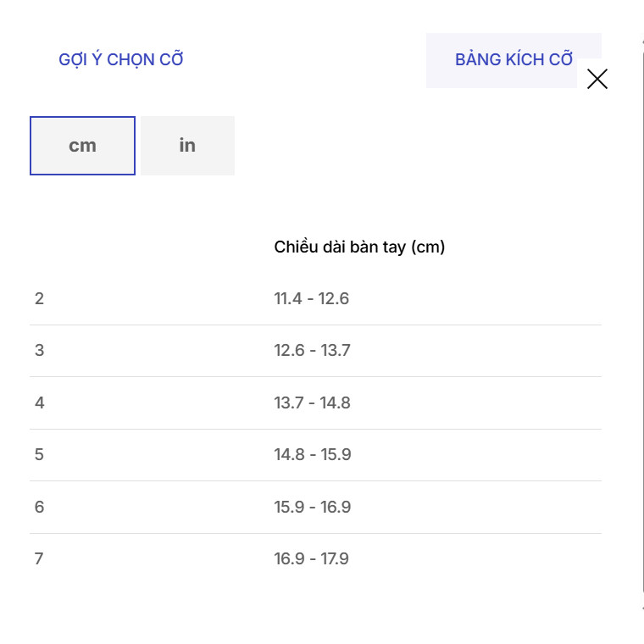Open the BẢNG KÍCH CỠ tab
The image size is (644, 644).
click(514, 60)
